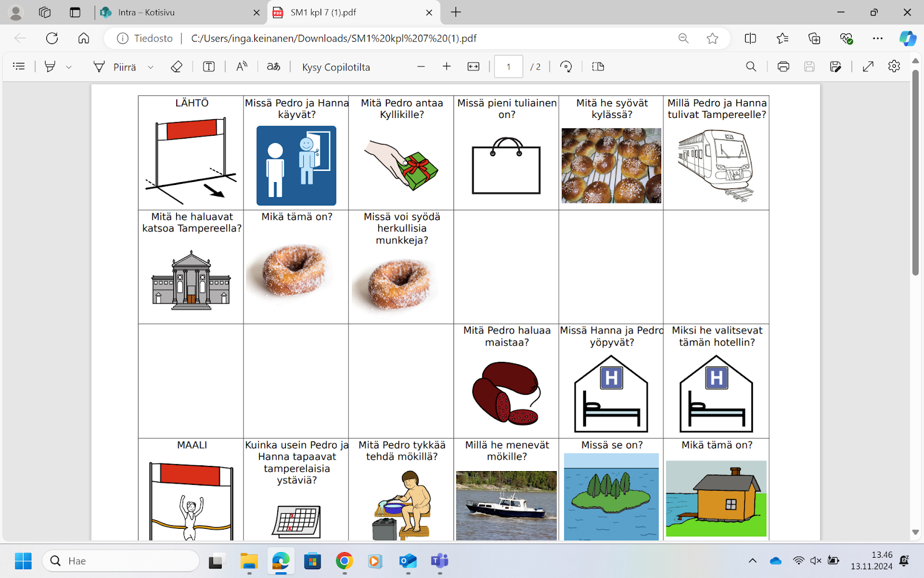Viewport: 924px width, 578px height.
Task: Open split screen view
Action: (750, 38)
